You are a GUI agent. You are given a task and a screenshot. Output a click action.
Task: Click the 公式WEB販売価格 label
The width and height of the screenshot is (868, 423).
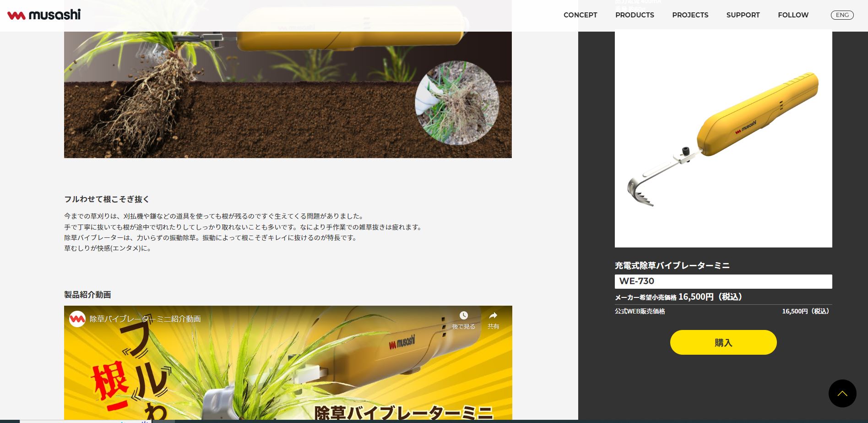click(x=640, y=311)
